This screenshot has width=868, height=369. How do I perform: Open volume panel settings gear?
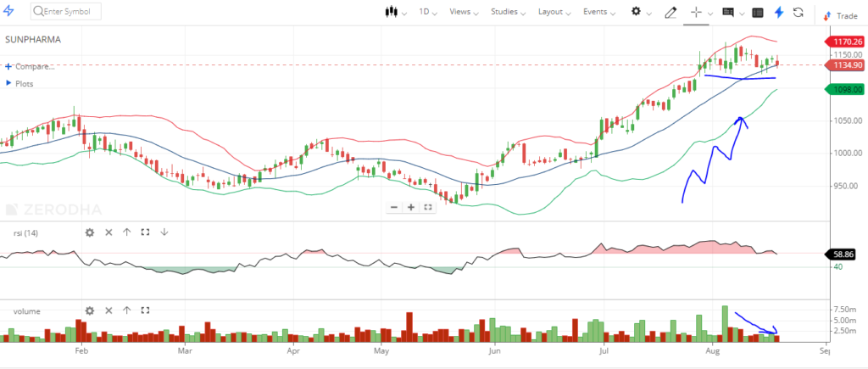(90, 310)
